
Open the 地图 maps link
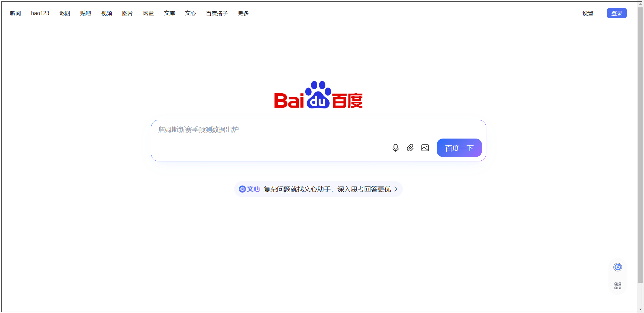(65, 13)
